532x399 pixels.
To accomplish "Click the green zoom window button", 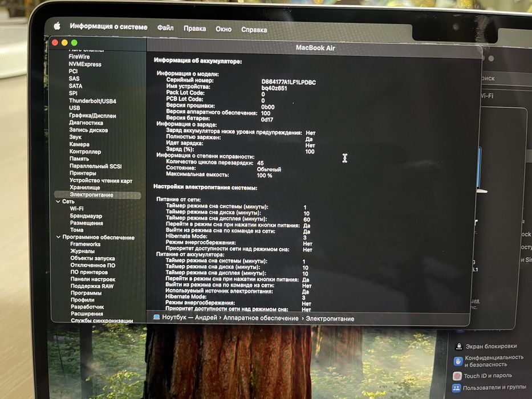I will point(74,43).
